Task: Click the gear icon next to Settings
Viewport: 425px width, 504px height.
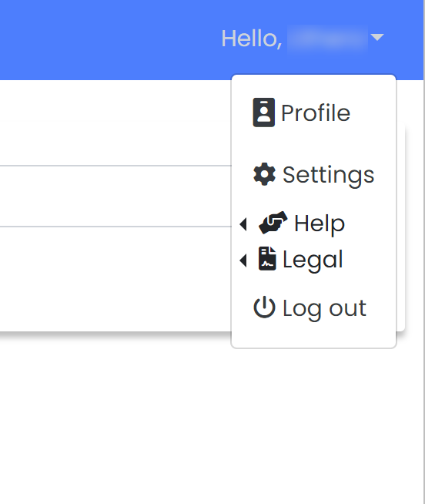Action: (264, 174)
